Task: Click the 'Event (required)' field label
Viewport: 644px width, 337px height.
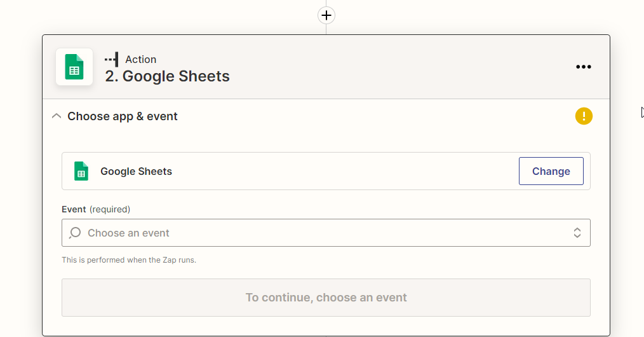Action: tap(74, 209)
